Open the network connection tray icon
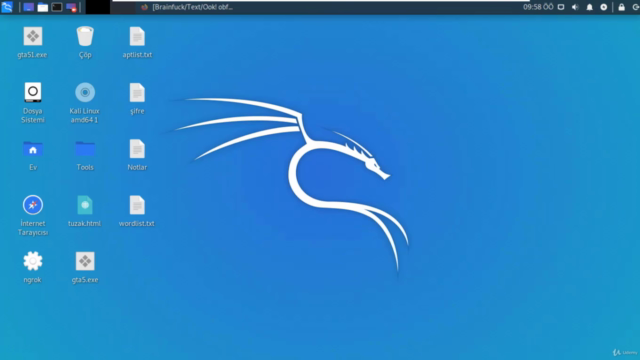640x360 pixels. pyautogui.click(x=561, y=7)
